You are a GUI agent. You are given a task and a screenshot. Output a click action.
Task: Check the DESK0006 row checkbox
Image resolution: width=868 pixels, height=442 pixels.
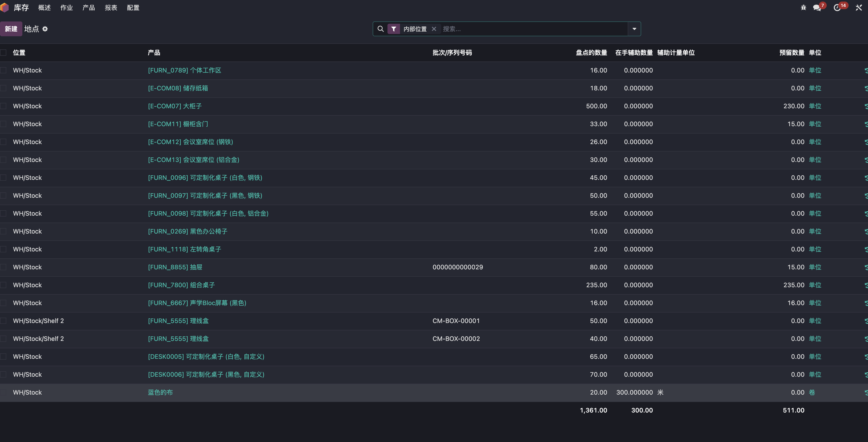coord(3,374)
